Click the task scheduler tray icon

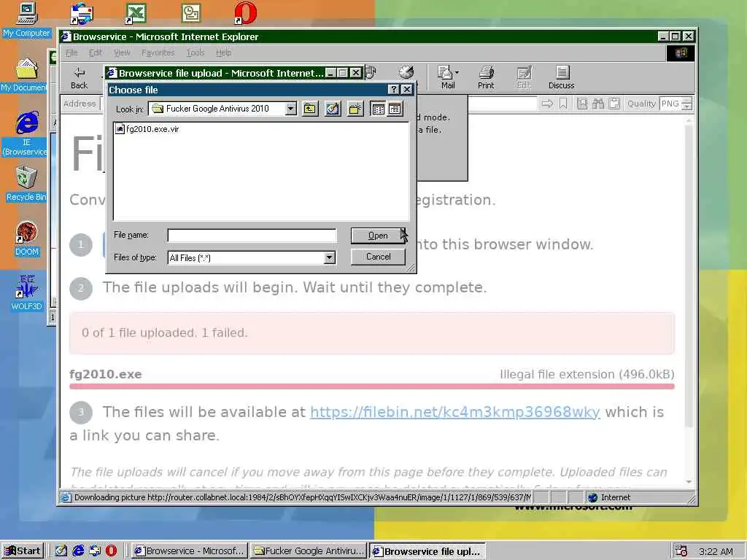pos(681,551)
